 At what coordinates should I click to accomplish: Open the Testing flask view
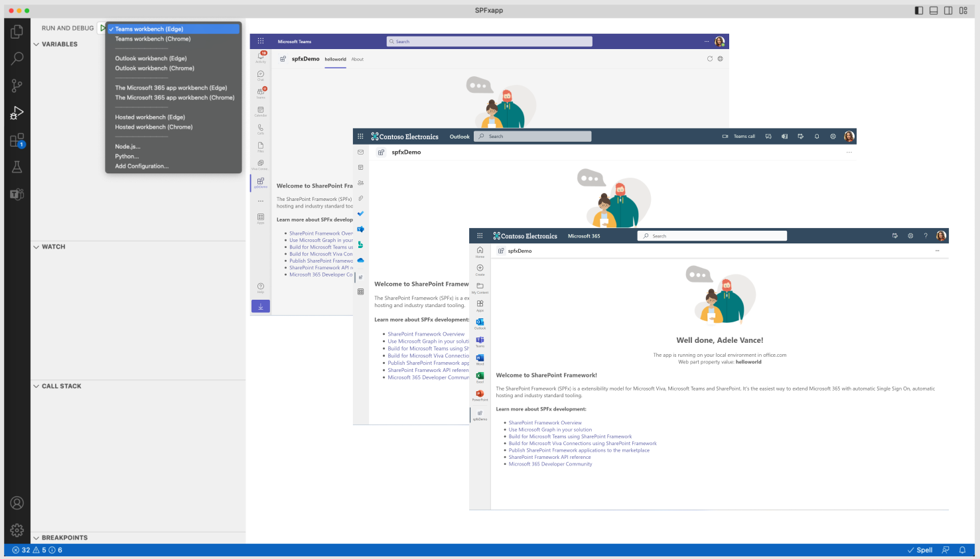point(17,167)
